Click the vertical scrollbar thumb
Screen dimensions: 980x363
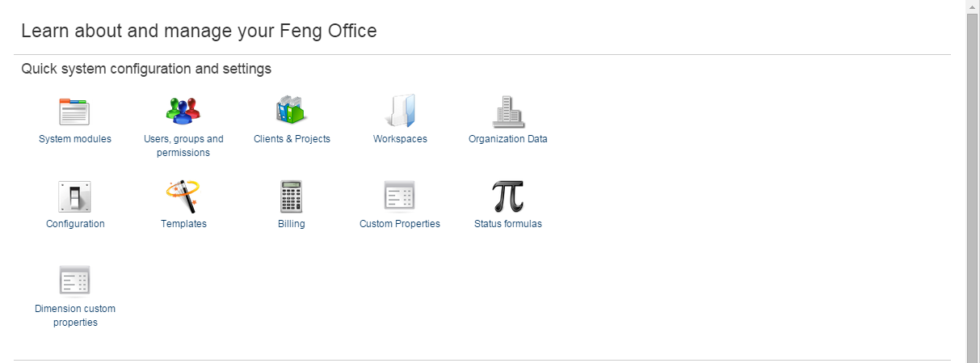(973, 186)
